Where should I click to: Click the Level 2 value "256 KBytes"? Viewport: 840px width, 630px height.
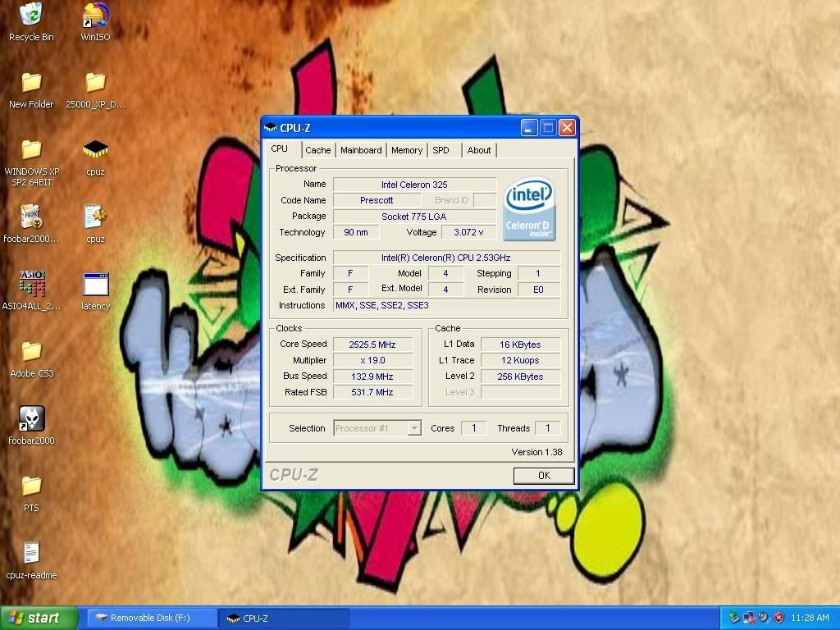520,377
